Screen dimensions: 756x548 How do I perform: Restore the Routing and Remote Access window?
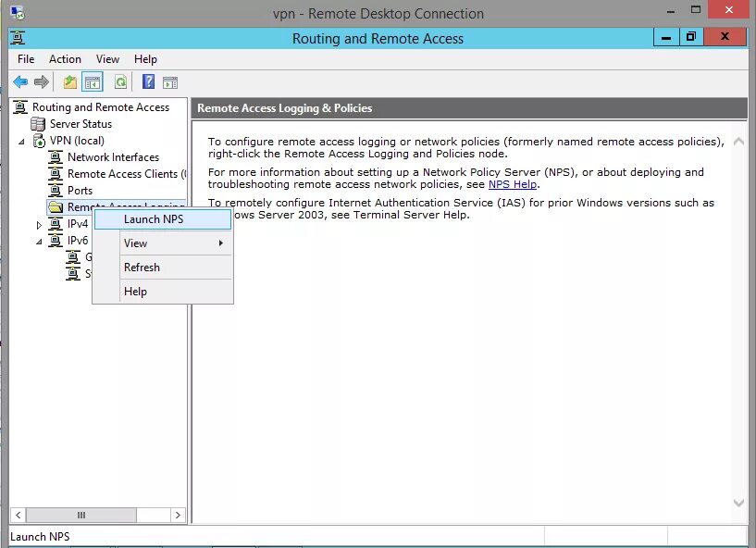click(691, 37)
